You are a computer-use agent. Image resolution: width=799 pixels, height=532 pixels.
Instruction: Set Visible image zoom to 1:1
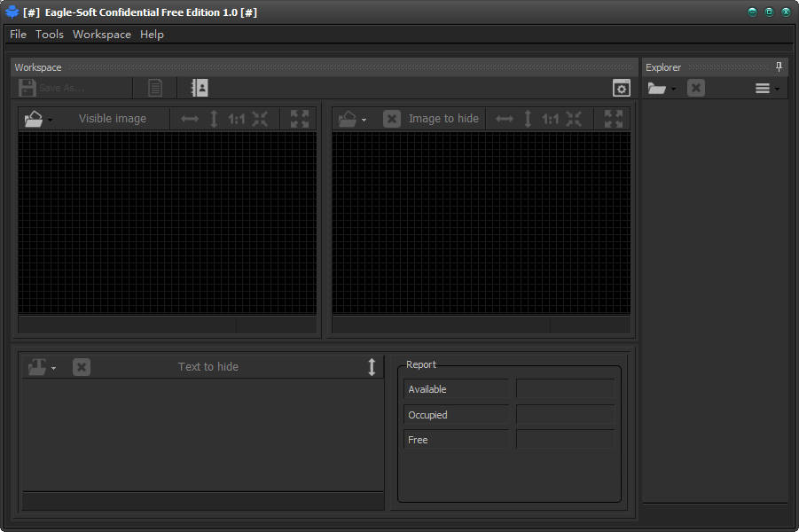(x=237, y=119)
